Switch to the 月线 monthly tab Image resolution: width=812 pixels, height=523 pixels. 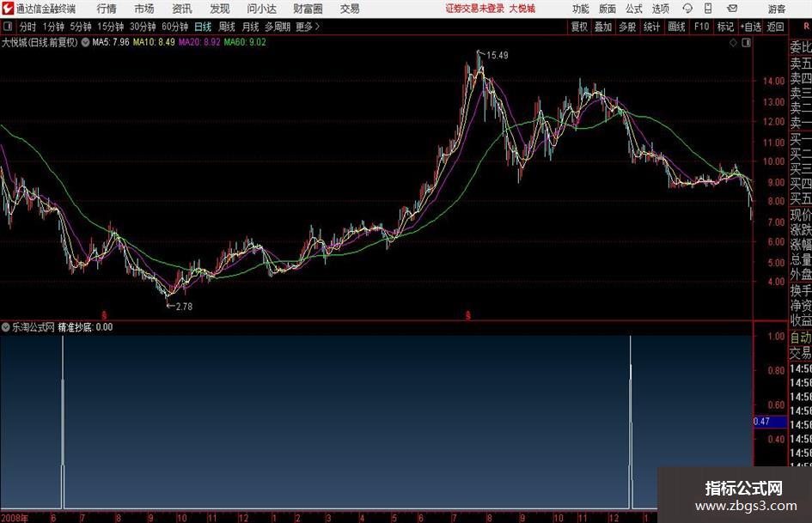pyautogui.click(x=251, y=27)
